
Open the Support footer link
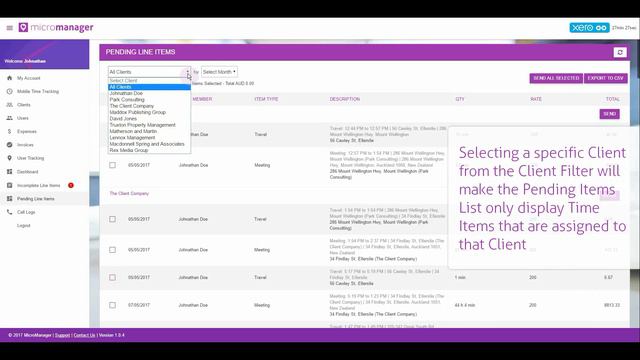[x=62, y=335]
